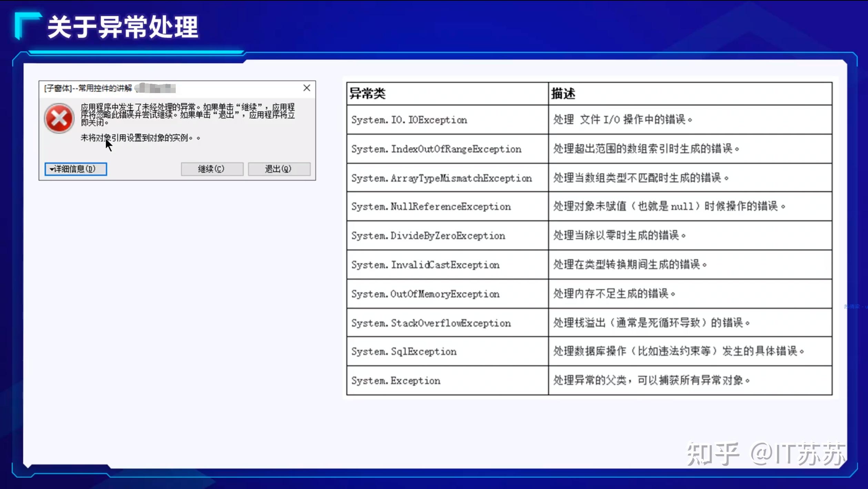The image size is (868, 489).
Task: Click the 退出(Q) button to exit
Action: pos(279,169)
